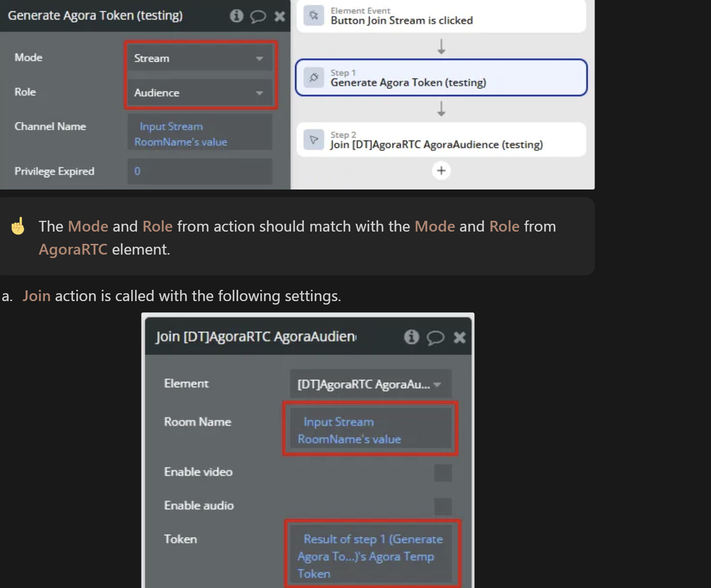Toggle the Enable audio checkbox
Screen dimensions: 711x588
click(x=443, y=506)
